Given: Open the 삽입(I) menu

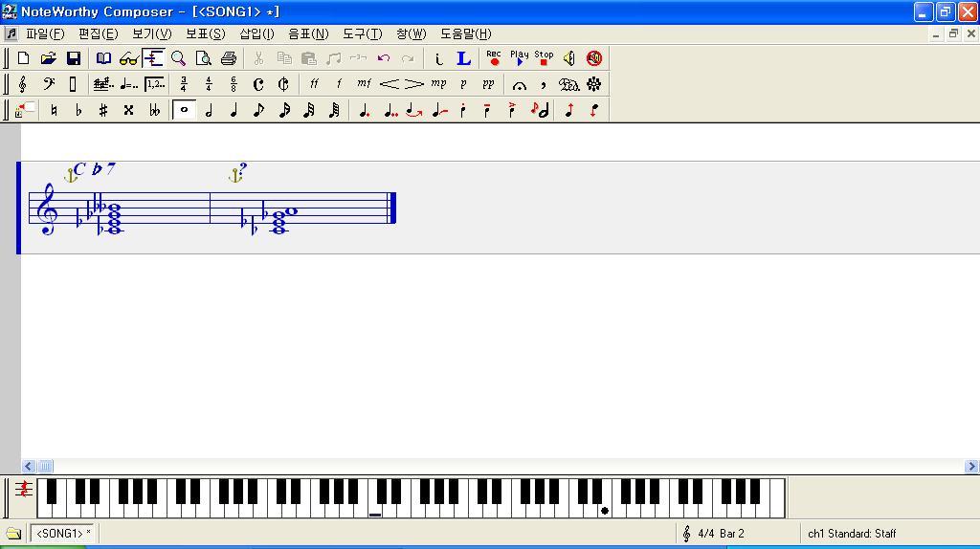Looking at the screenshot, I should pos(256,33).
